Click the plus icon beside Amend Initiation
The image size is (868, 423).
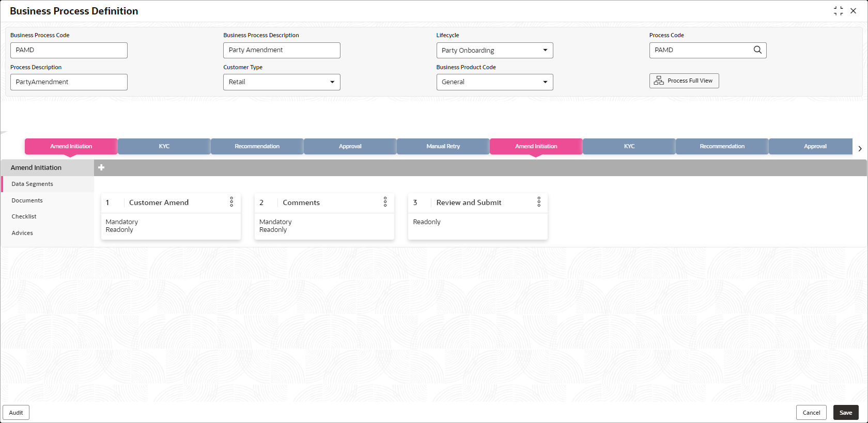click(101, 167)
